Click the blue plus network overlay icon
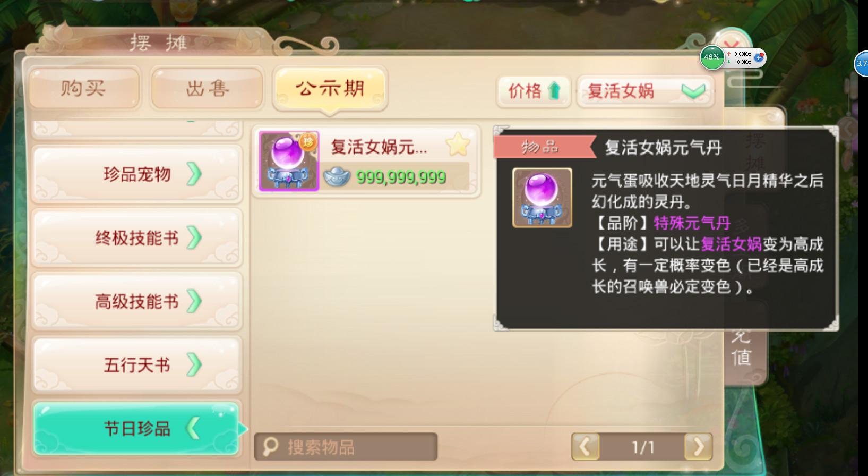 pos(759,57)
